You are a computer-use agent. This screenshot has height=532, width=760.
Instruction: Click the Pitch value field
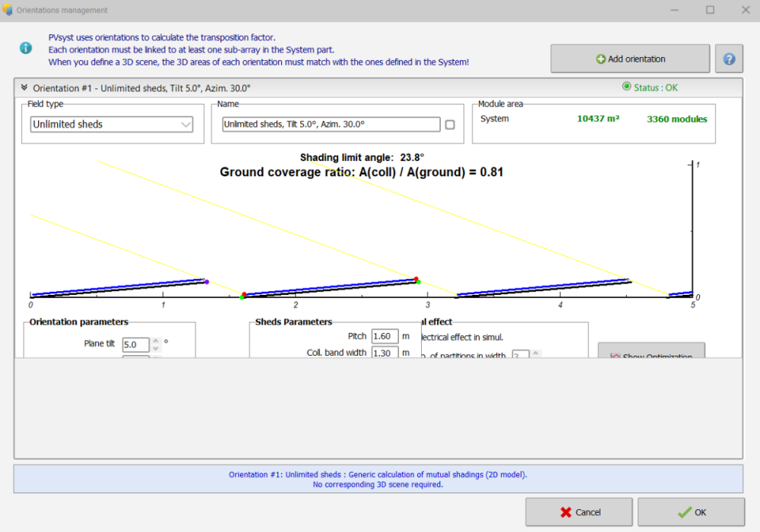click(x=385, y=336)
